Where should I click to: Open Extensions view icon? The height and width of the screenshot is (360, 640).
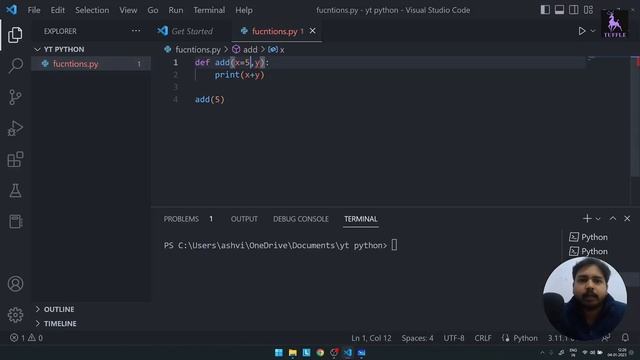(x=15, y=159)
